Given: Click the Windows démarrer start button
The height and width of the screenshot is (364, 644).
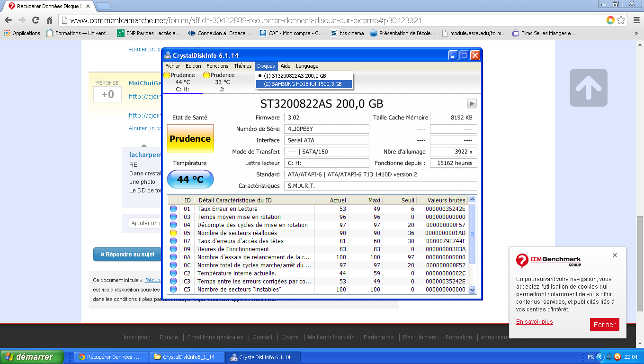Looking at the screenshot, I should pyautogui.click(x=32, y=357).
